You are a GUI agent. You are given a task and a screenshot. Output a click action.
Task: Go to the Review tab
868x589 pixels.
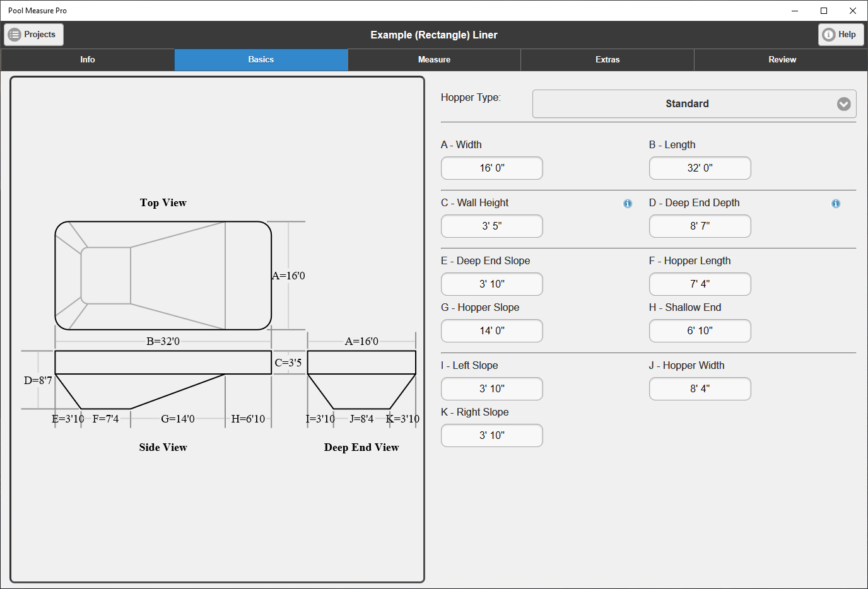pyautogui.click(x=782, y=60)
